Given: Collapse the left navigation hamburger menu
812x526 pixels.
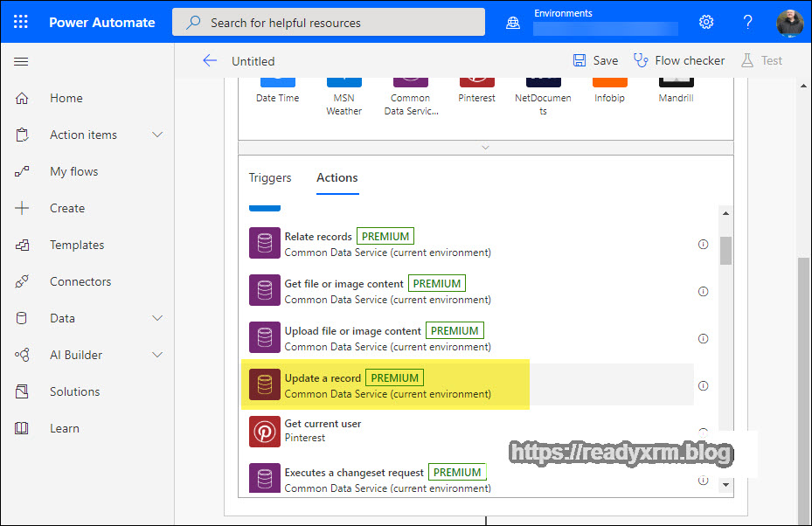Looking at the screenshot, I should 22,61.
